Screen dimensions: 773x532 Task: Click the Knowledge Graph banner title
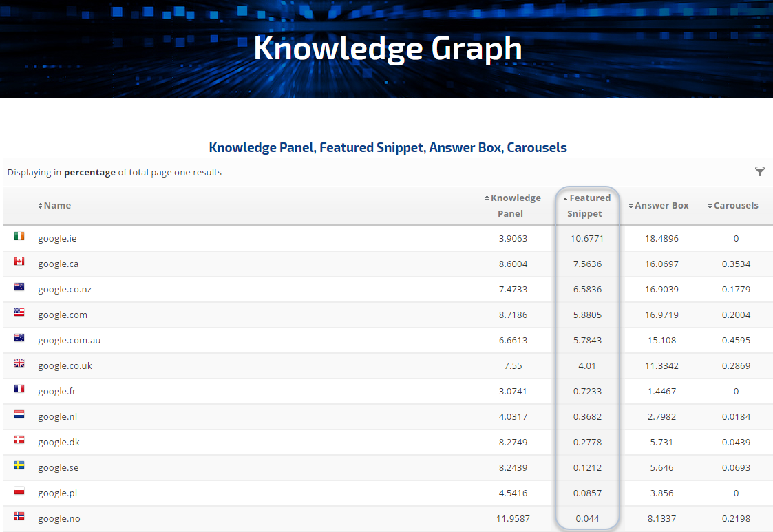[x=388, y=48]
